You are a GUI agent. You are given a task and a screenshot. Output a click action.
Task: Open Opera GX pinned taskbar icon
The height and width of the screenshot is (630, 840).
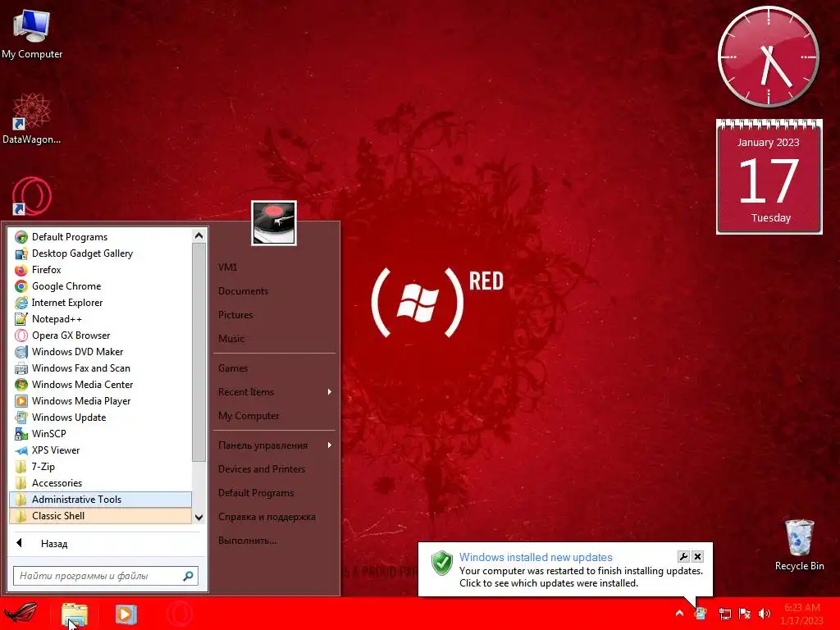tap(180, 614)
